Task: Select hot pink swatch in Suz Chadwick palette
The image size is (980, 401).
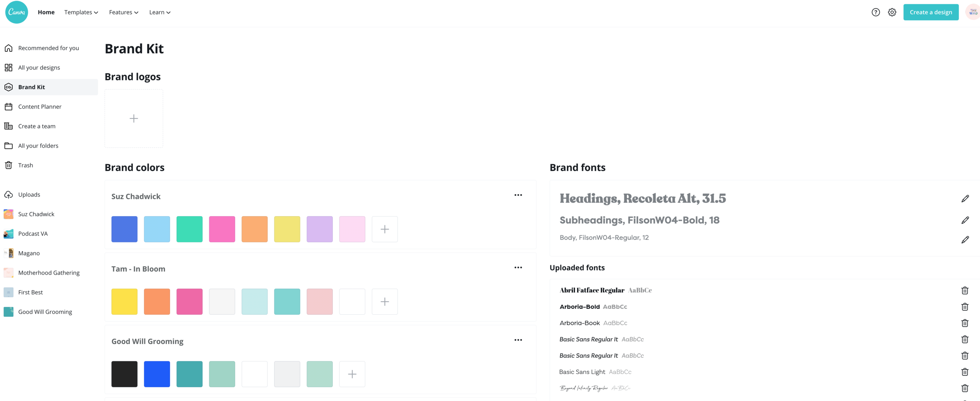Action: coord(222,229)
